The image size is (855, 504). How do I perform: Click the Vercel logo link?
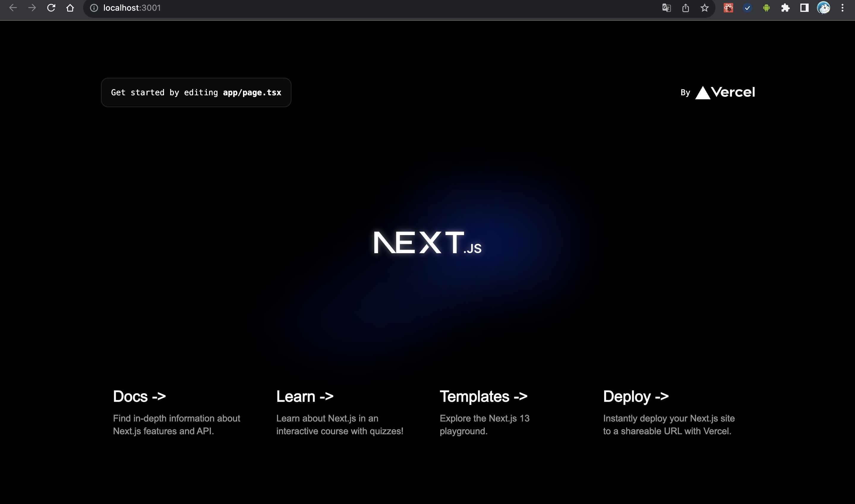click(x=725, y=92)
